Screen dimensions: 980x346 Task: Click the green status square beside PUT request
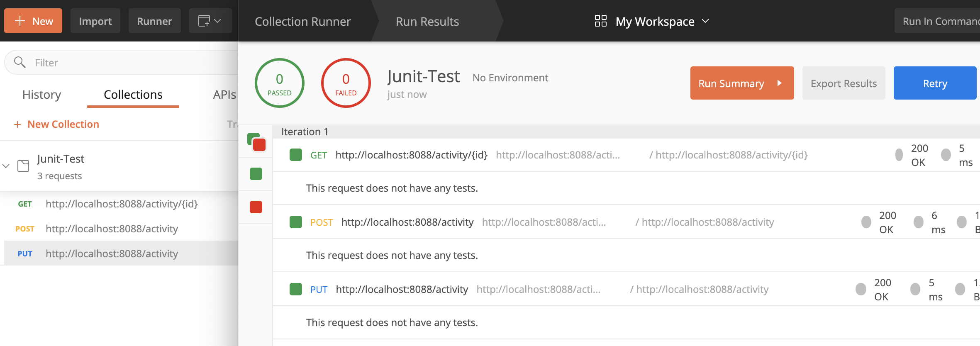pyautogui.click(x=296, y=289)
